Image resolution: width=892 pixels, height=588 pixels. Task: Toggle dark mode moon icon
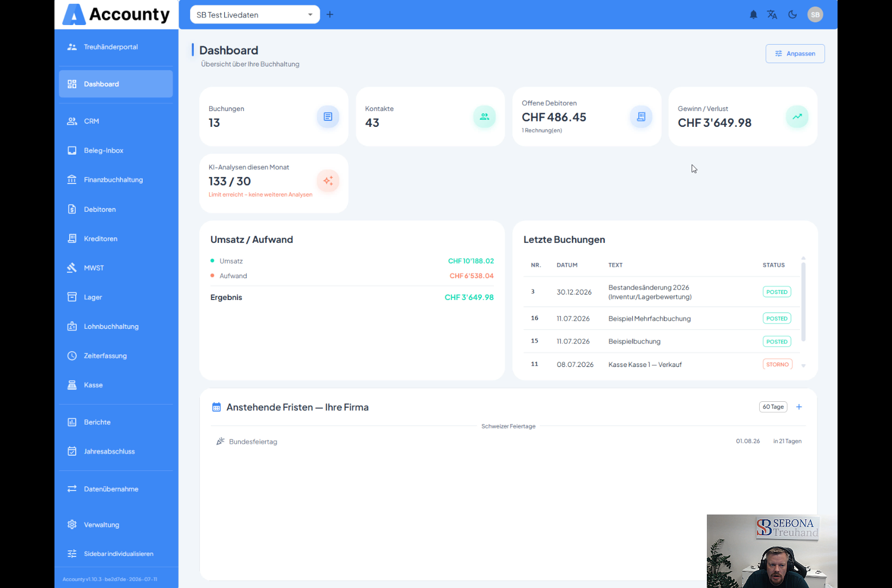pyautogui.click(x=792, y=15)
